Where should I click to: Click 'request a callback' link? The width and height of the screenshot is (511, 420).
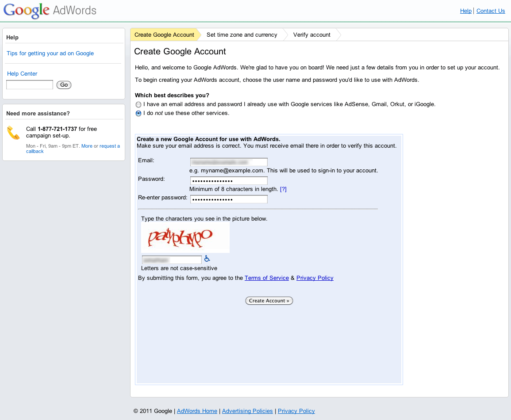(x=73, y=149)
